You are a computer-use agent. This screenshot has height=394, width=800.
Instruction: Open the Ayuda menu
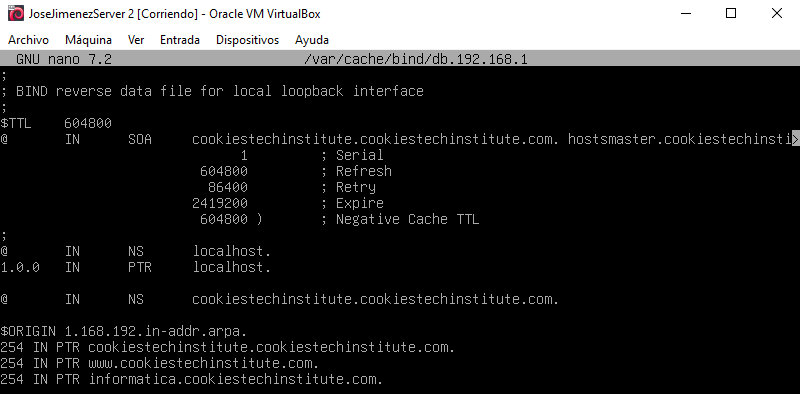[312, 40]
